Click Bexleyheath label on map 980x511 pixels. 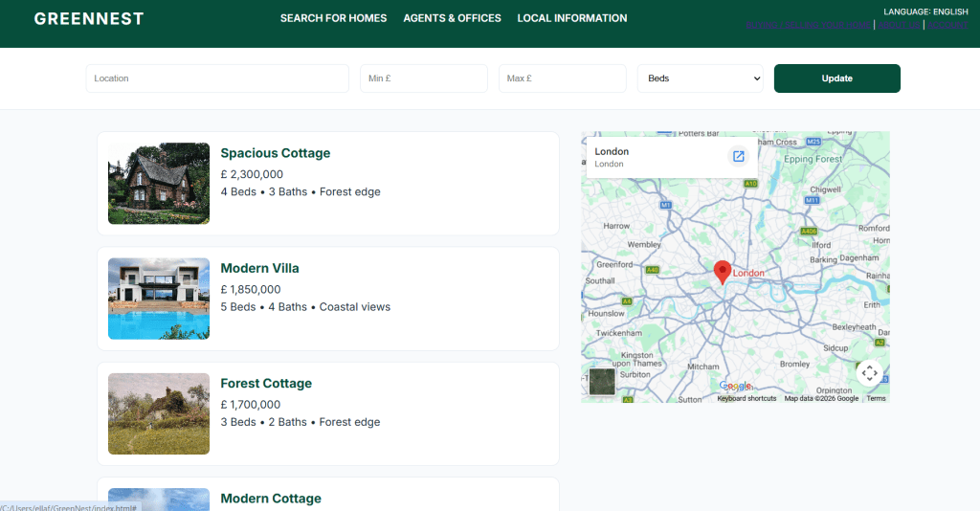coord(854,326)
